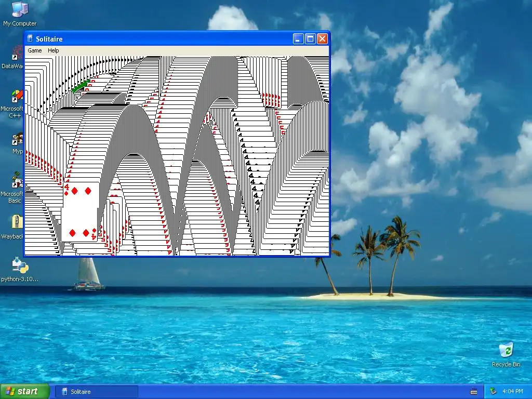This screenshot has width=532, height=399.
Task: Click the tray icon beside the clock
Action: pyautogui.click(x=494, y=392)
